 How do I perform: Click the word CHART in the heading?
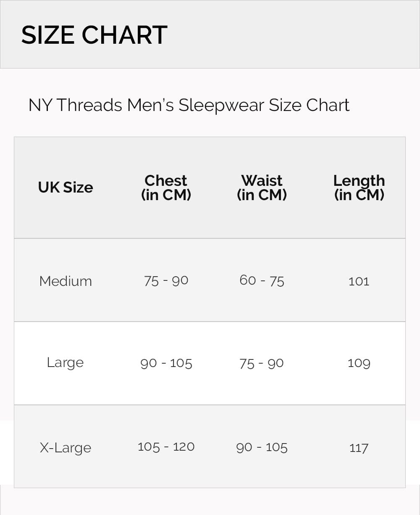124,35
